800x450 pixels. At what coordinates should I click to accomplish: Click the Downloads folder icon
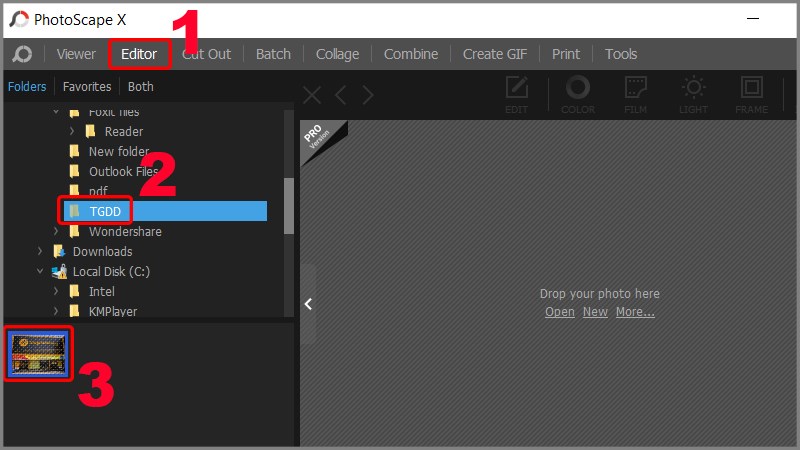pos(59,251)
